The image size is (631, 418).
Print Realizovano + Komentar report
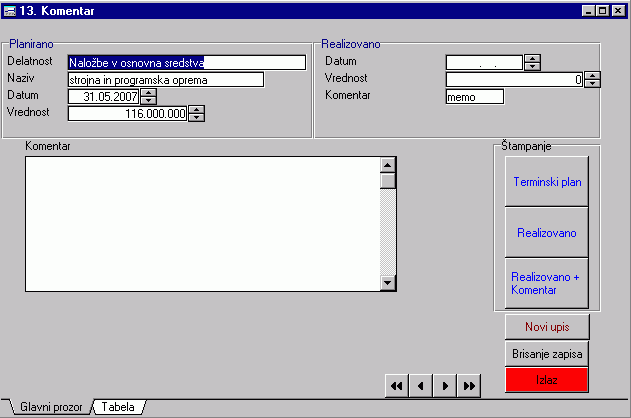tap(547, 283)
